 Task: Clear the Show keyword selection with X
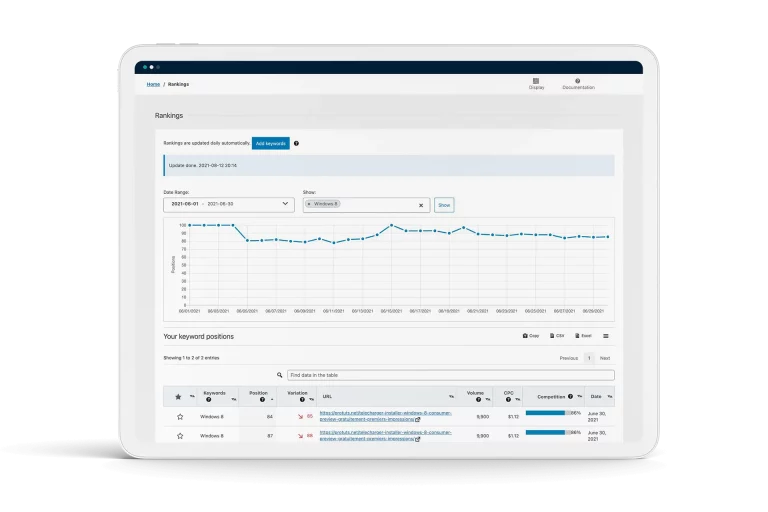[420, 205]
